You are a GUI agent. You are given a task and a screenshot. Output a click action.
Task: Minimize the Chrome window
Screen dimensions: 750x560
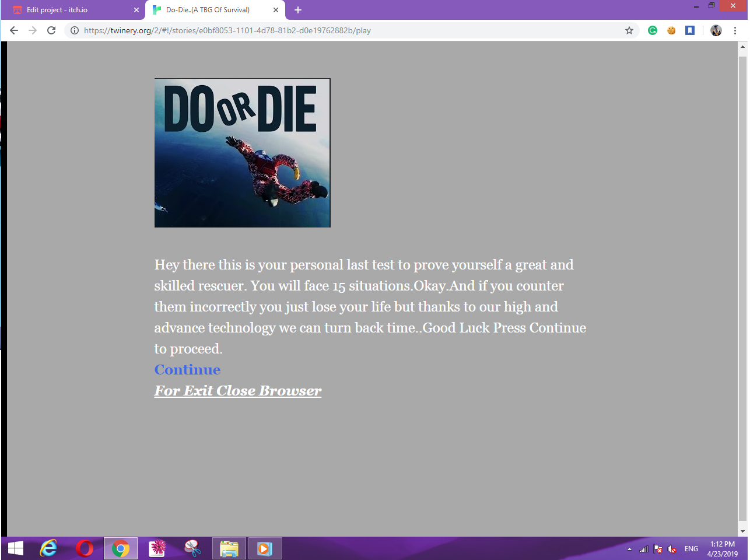[696, 6]
